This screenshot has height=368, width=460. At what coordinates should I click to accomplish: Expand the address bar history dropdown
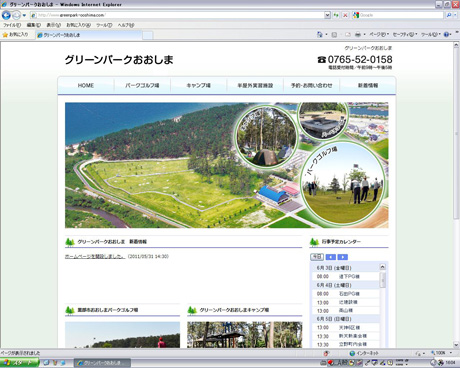coord(327,15)
